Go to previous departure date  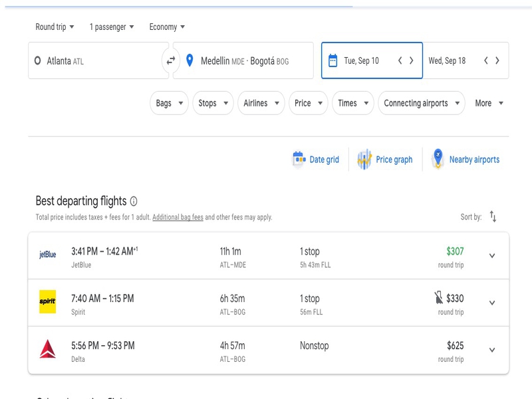click(400, 61)
